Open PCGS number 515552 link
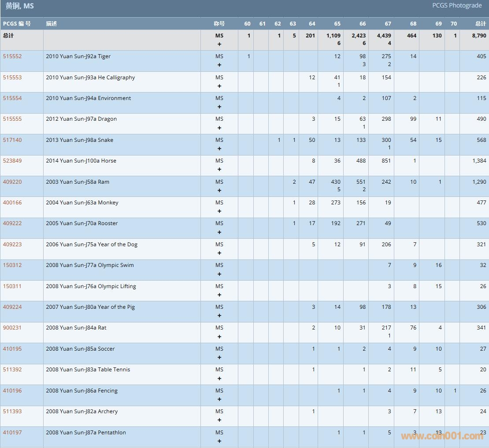Image resolution: width=489 pixels, height=448 pixels. click(12, 56)
